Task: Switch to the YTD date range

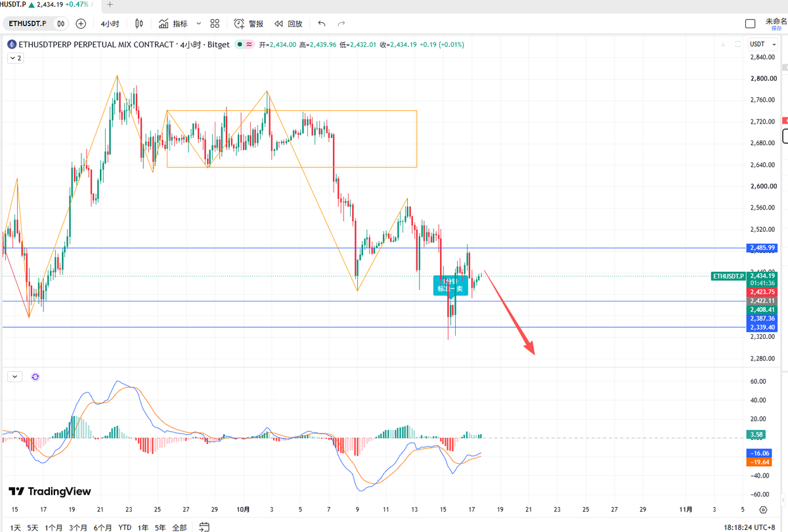Action: click(x=125, y=527)
